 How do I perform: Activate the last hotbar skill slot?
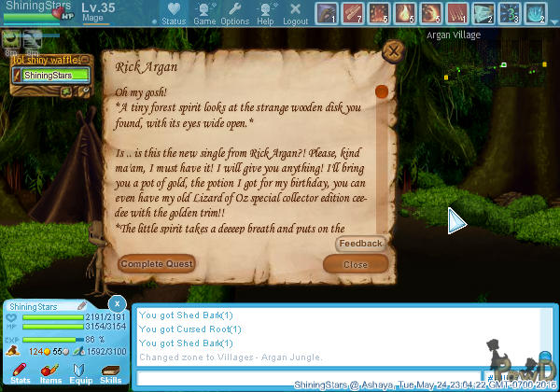click(x=536, y=13)
